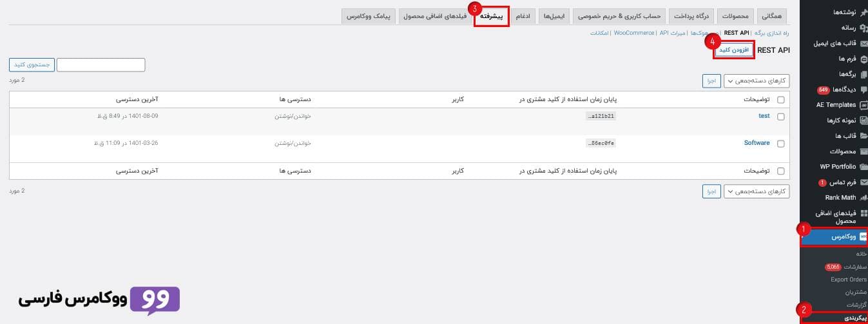Click the top دسترسی ها (Permissions) column header
Image resolution: width=868 pixels, height=324 pixels.
point(296,100)
